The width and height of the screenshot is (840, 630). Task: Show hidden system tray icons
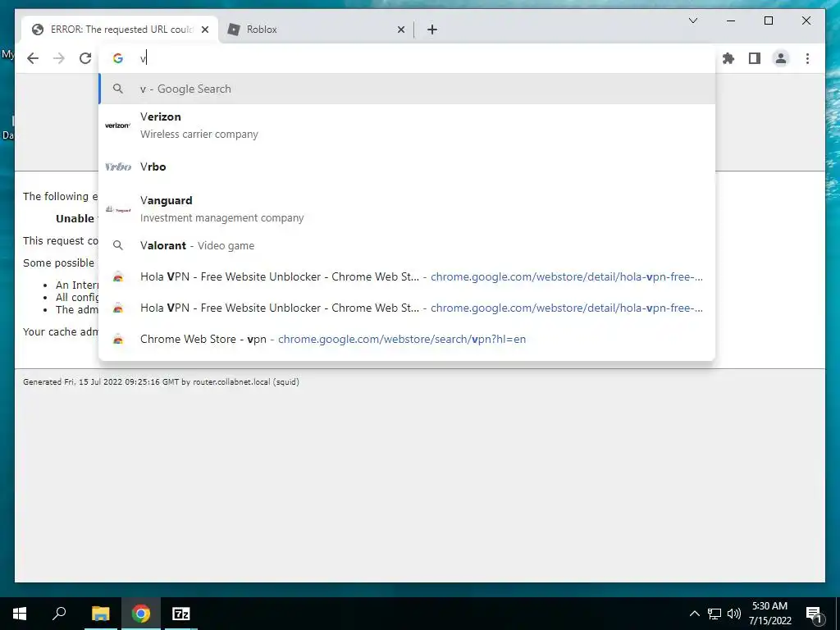pyautogui.click(x=694, y=614)
